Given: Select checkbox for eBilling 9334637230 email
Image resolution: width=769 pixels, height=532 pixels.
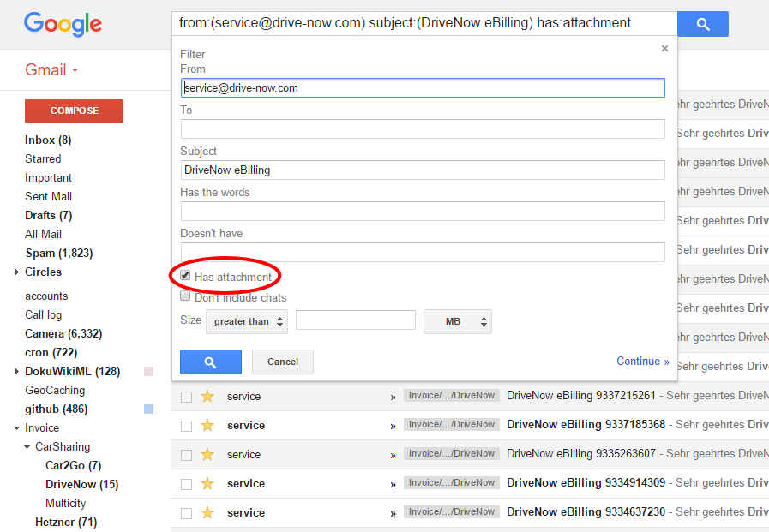Looking at the screenshot, I should 186,513.
